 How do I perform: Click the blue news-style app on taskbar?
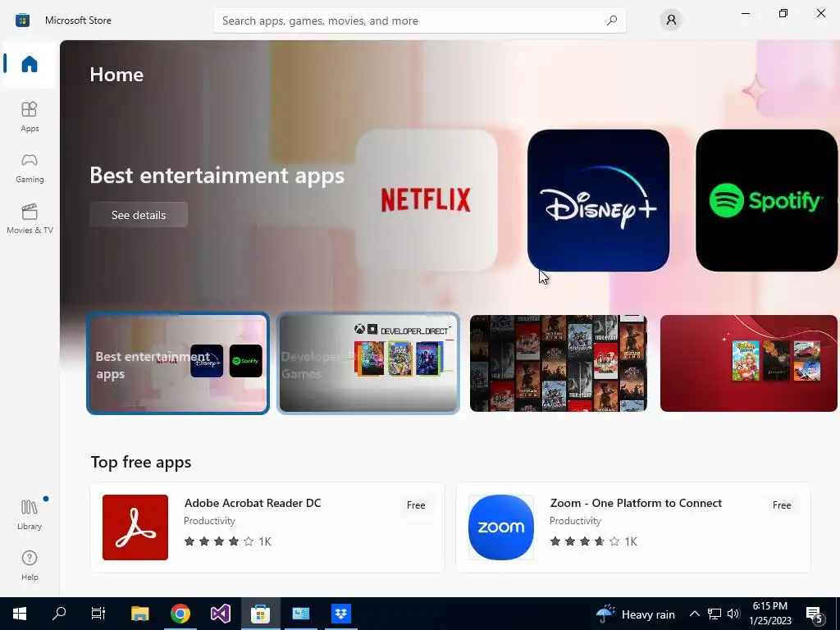coord(300,614)
